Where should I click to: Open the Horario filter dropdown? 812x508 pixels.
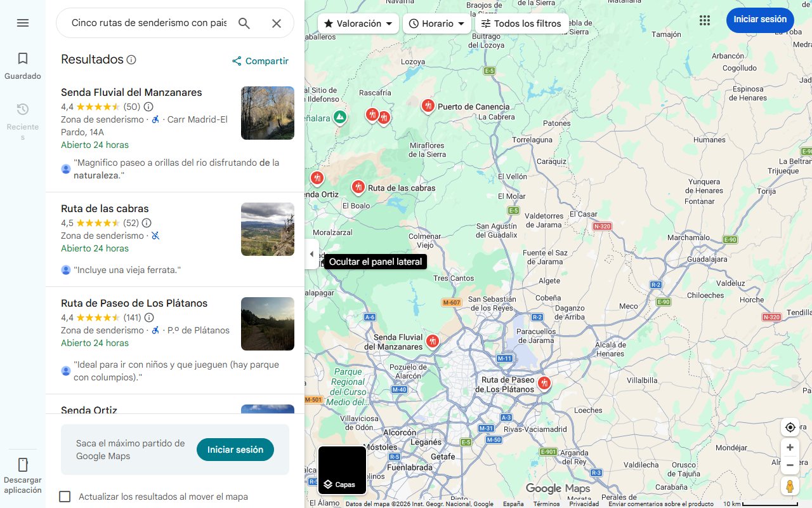coord(437,23)
